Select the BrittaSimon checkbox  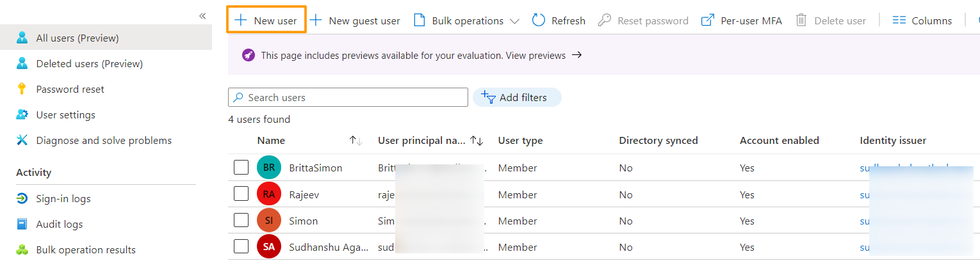[241, 168]
